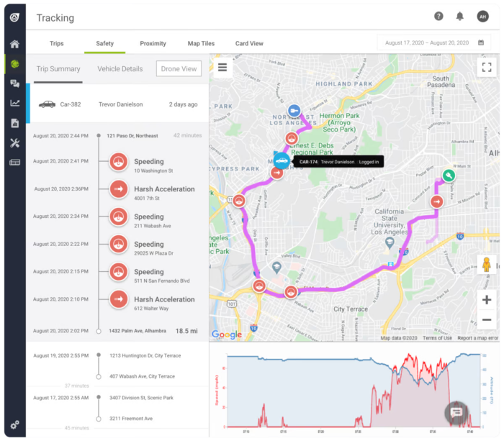Click the 1432 Palm Ave, Alhambra address
Viewport: 504px width, 441px height.
[x=138, y=331]
